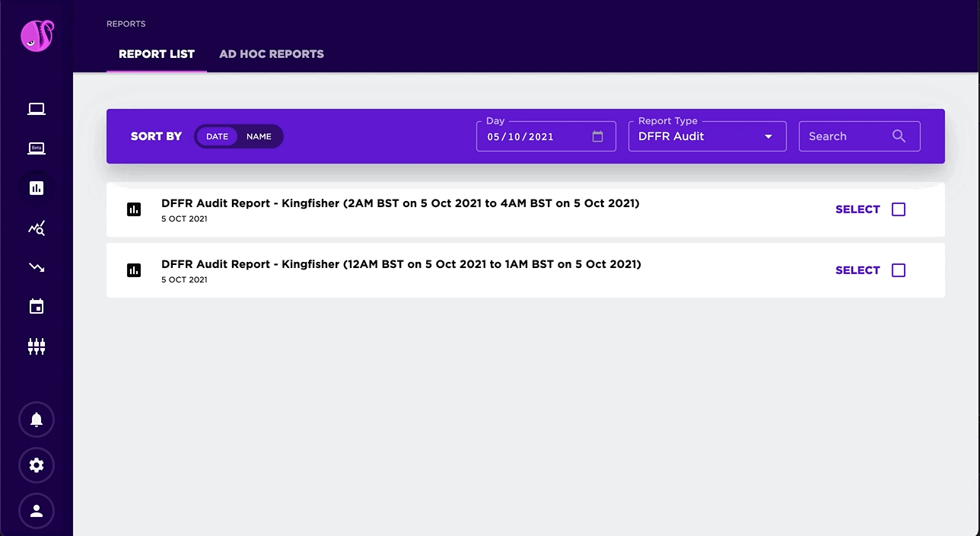Sort reports by NAME
Image resolution: width=980 pixels, height=536 pixels.
[x=259, y=136]
